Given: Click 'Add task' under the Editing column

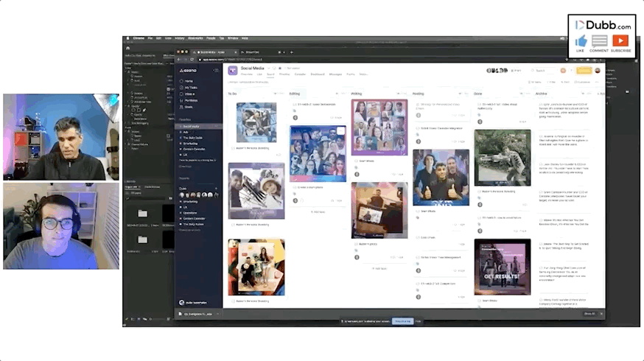Looking at the screenshot, I should 319,212.
